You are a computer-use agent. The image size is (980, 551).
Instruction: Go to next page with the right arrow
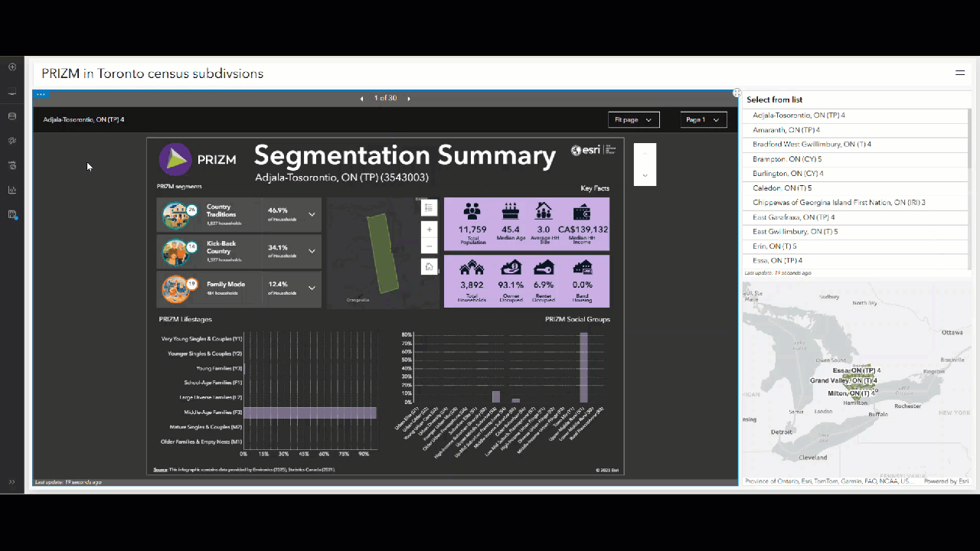pos(409,98)
